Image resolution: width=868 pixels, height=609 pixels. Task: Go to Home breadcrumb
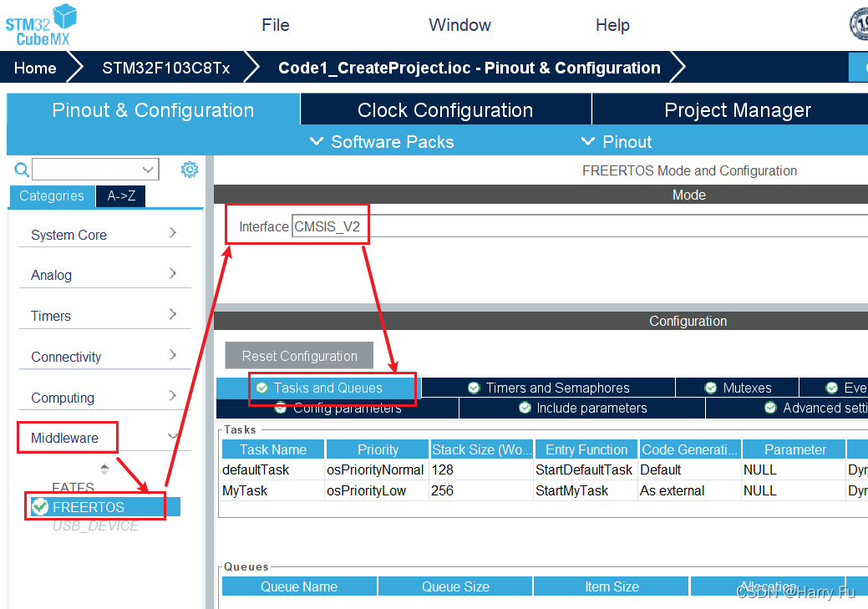tap(35, 68)
